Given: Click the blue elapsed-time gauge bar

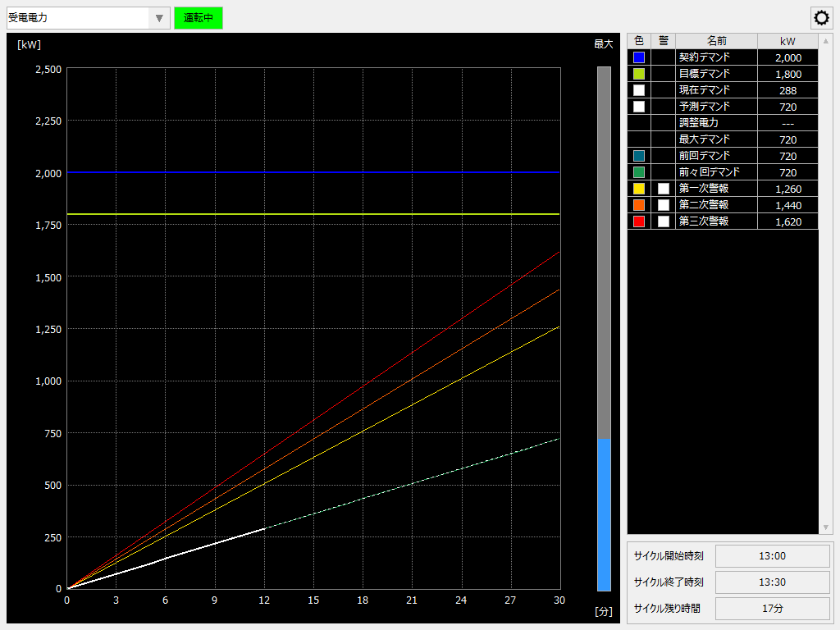Looking at the screenshot, I should 603,517.
